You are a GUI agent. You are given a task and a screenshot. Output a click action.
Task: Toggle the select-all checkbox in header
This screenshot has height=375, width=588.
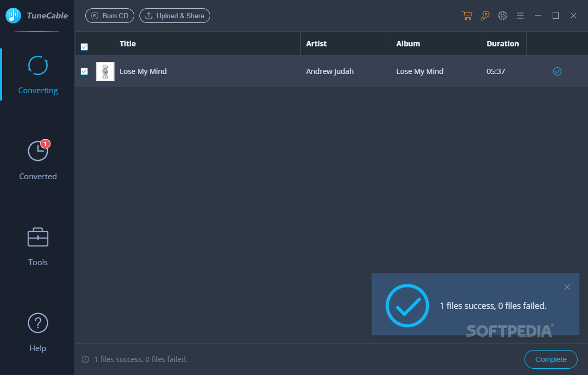84,47
